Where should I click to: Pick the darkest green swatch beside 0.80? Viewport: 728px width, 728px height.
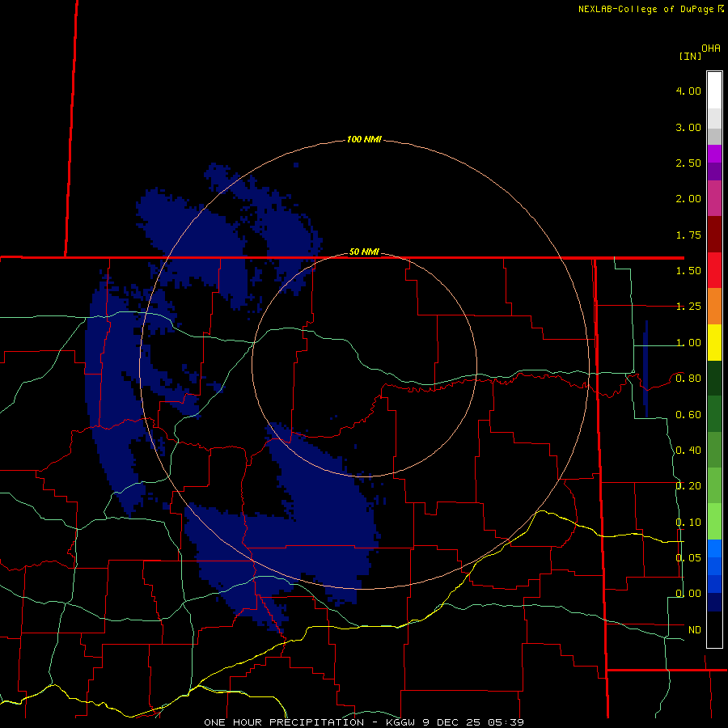(x=714, y=378)
